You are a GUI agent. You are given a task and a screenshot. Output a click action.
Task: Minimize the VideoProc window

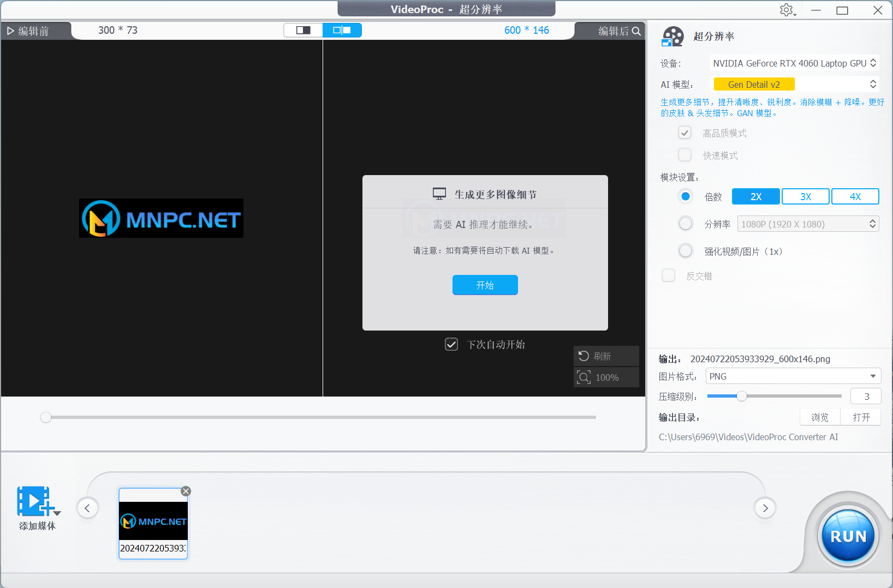[x=816, y=10]
